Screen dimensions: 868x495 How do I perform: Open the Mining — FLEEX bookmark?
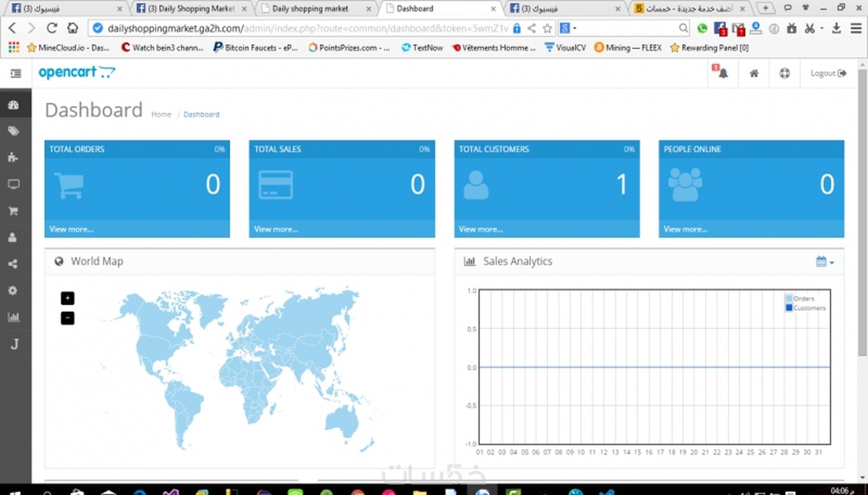click(628, 47)
